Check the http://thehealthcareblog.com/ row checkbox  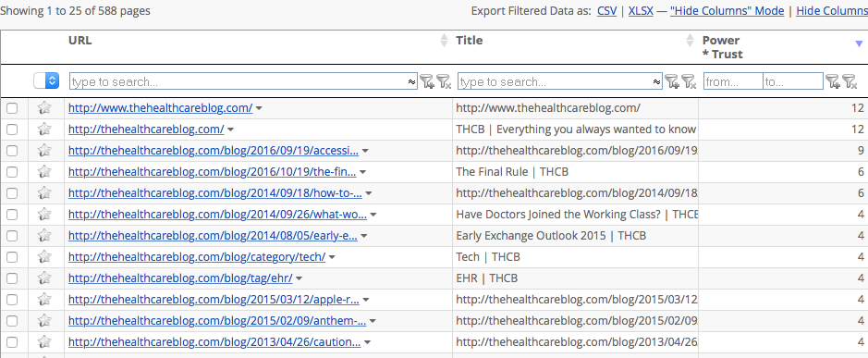12,130
